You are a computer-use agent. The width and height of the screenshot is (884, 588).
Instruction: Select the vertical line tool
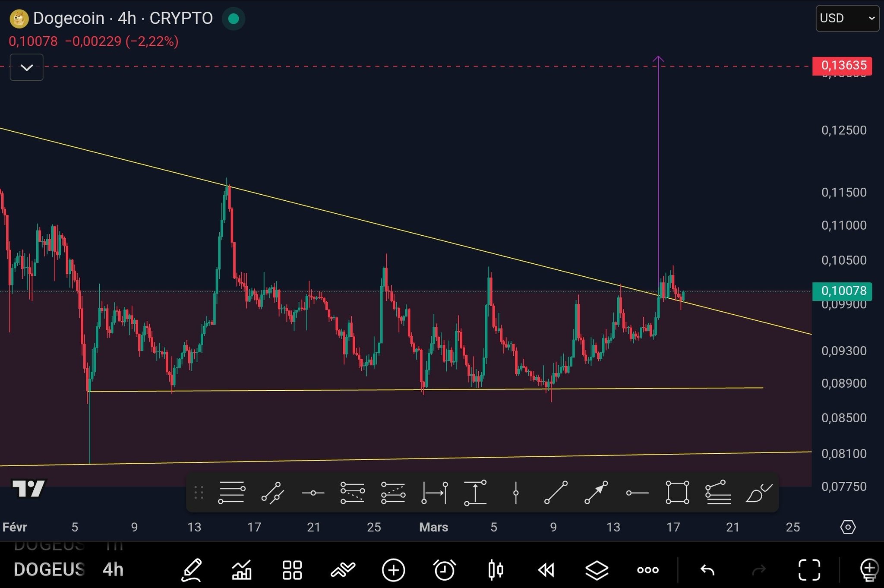click(x=516, y=493)
